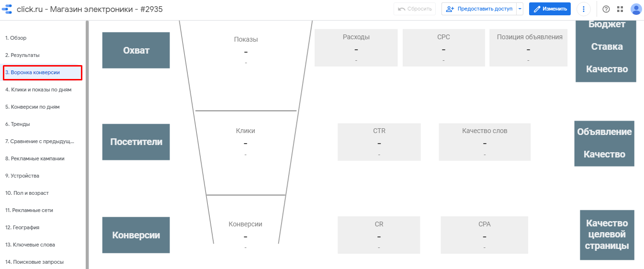The width and height of the screenshot is (644, 269).
Task: Go to the 2. Результаты page
Action: pos(23,55)
